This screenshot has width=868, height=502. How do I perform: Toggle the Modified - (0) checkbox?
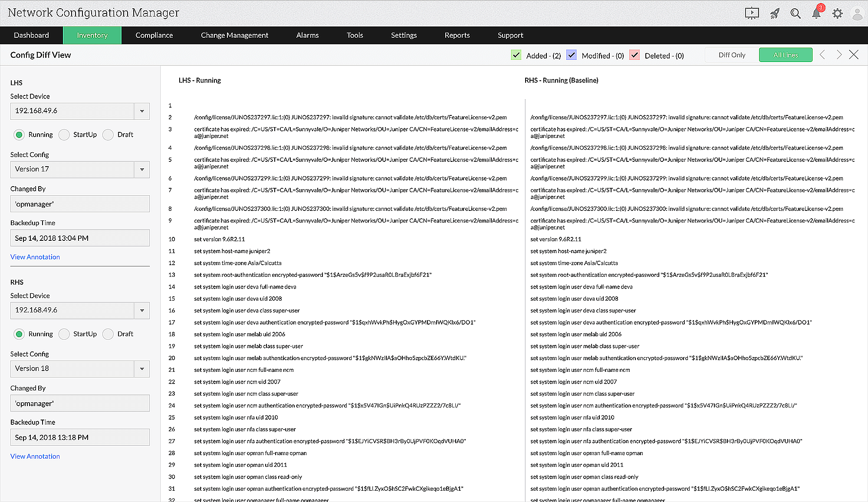pos(571,55)
